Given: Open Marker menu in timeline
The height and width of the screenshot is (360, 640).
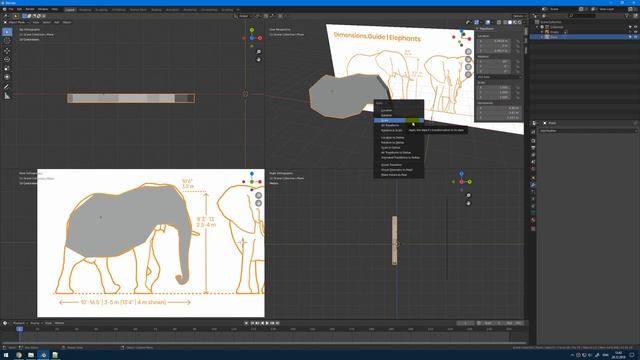Looking at the screenshot, I should (60, 323).
